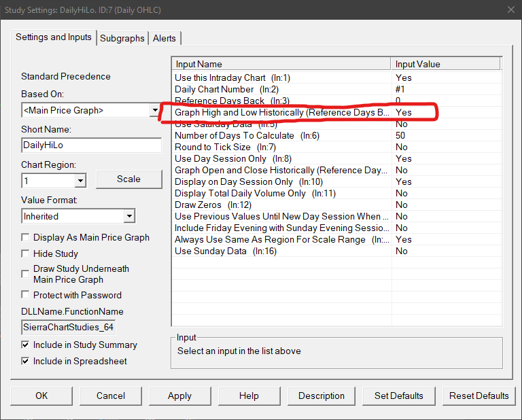Click No value for Use Sunday Data
The width and height of the screenshot is (522, 420).
click(402, 251)
